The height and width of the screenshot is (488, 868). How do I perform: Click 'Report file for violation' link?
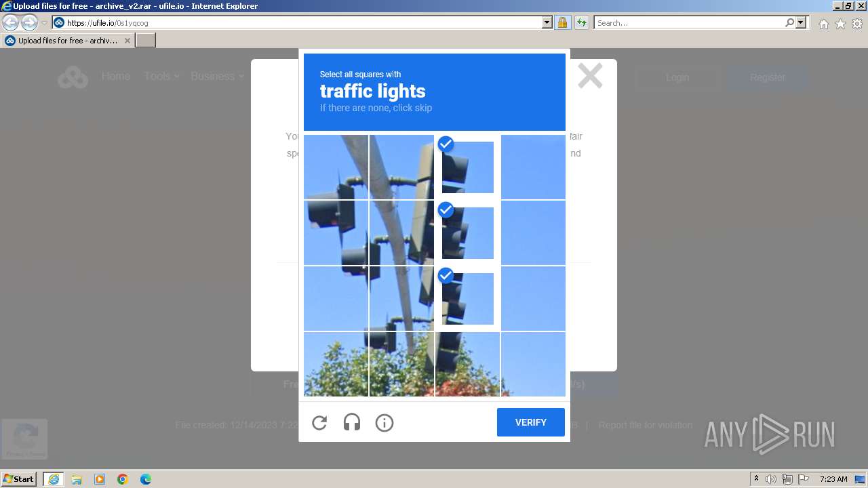646,425
